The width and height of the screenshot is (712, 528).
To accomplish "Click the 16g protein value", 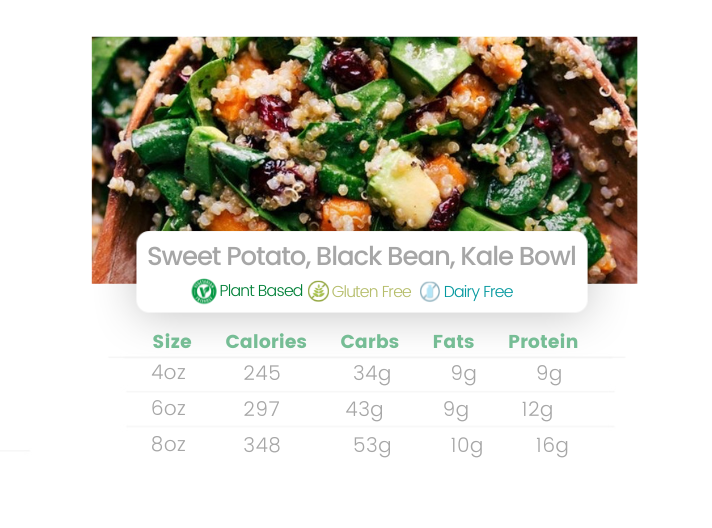I will coord(551,445).
